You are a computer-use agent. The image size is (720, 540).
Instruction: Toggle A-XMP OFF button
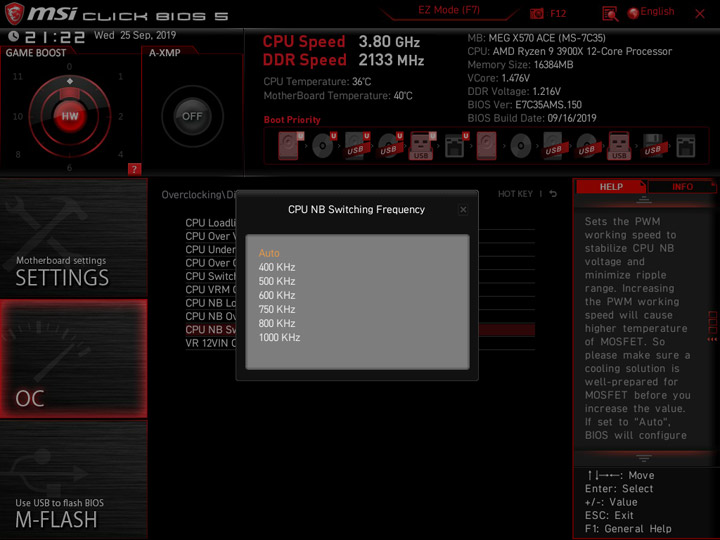click(x=192, y=116)
